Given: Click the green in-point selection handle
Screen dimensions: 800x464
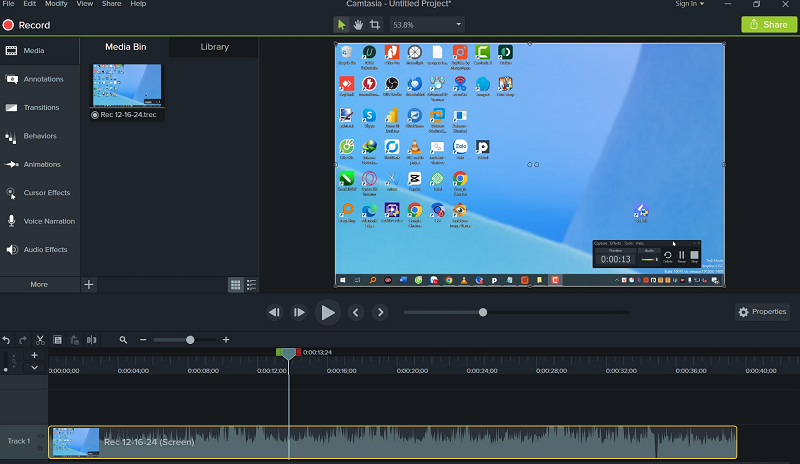Looking at the screenshot, I should 279,352.
